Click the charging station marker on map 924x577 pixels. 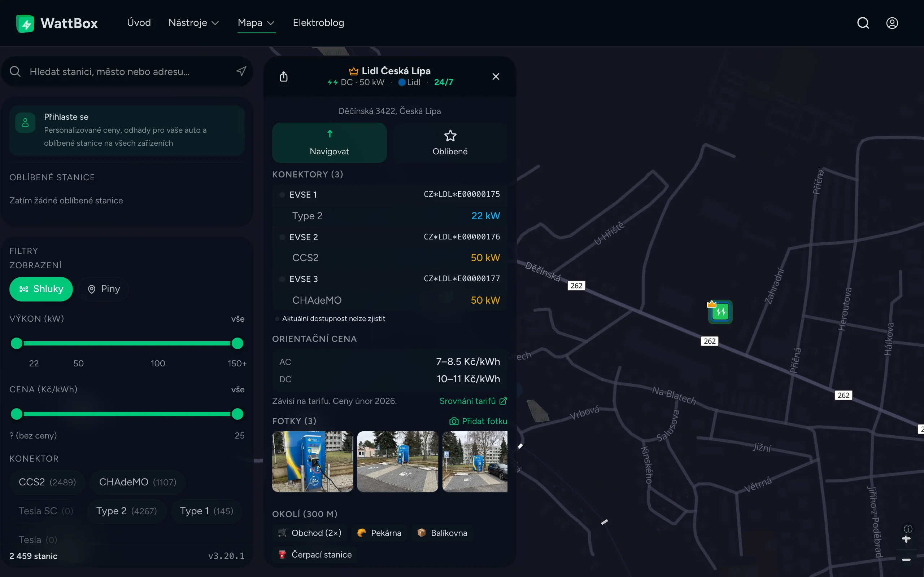pos(720,312)
